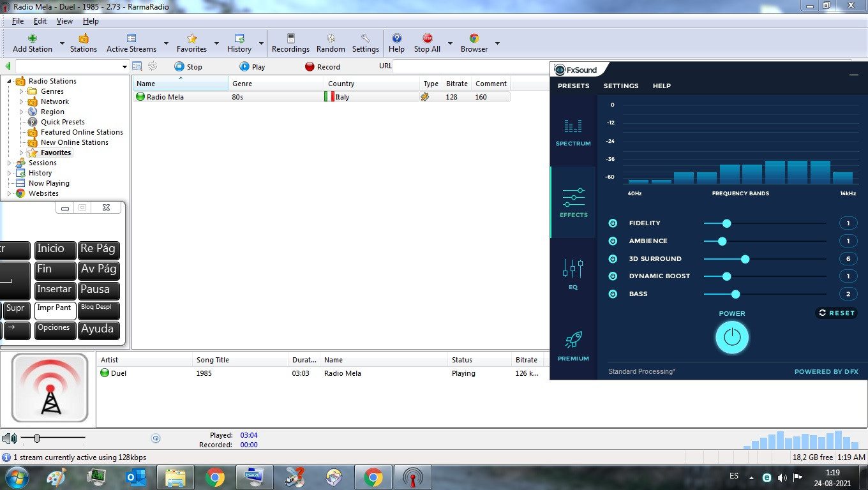
Task: Toggle the Dynamic Boost effect power button
Action: (x=613, y=276)
